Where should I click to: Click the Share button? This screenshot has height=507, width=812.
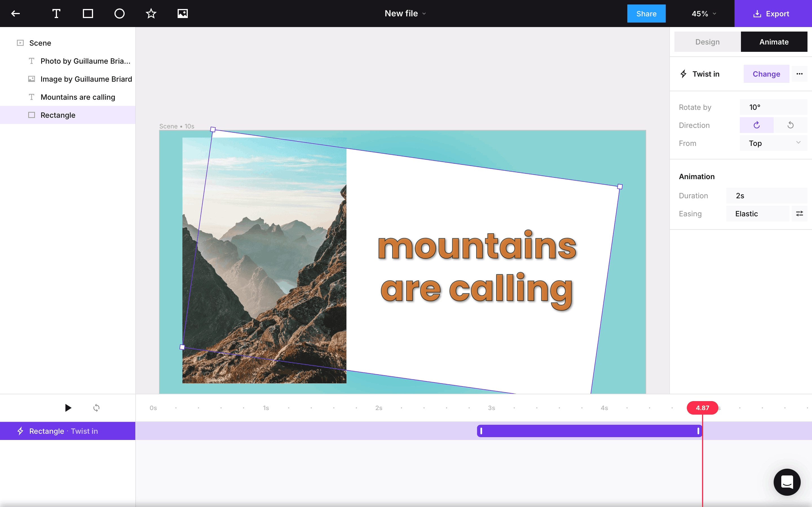(x=646, y=14)
